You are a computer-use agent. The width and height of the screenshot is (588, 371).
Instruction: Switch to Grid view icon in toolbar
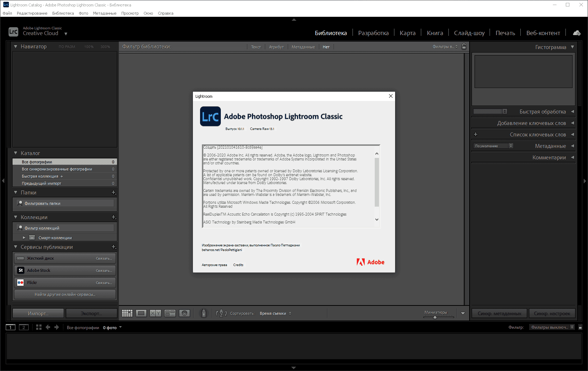tap(127, 313)
